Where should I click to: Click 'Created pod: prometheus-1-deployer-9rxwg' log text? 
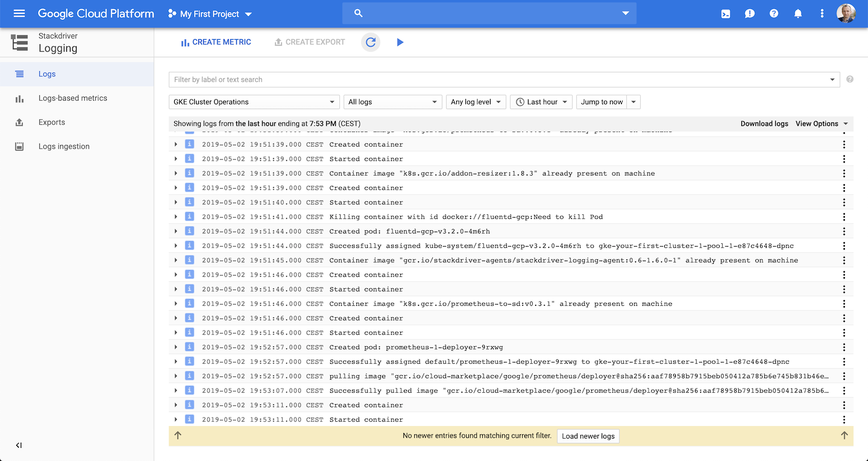coord(416,347)
